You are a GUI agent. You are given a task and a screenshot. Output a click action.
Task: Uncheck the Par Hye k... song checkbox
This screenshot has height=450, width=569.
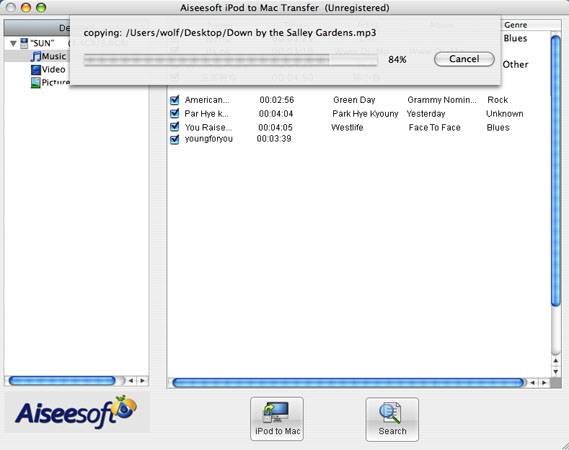175,114
